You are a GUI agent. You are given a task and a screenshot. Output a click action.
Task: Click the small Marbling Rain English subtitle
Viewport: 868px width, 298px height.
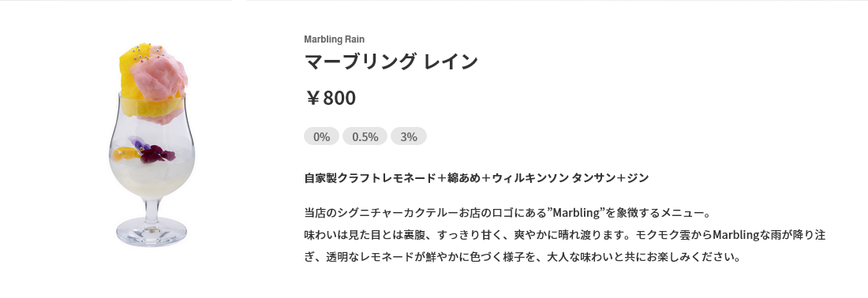[335, 39]
